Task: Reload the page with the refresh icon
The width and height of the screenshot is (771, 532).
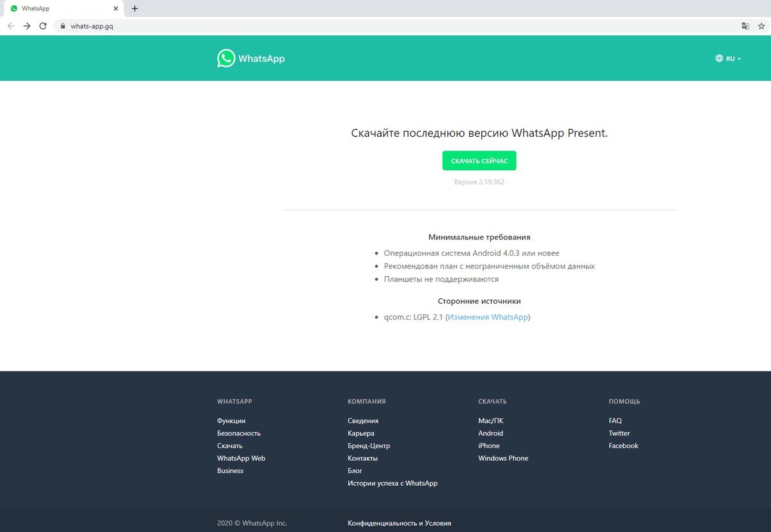Action: pos(43,26)
